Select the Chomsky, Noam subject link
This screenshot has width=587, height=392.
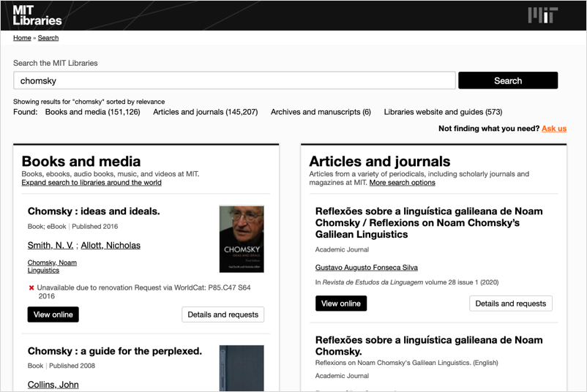tap(52, 263)
